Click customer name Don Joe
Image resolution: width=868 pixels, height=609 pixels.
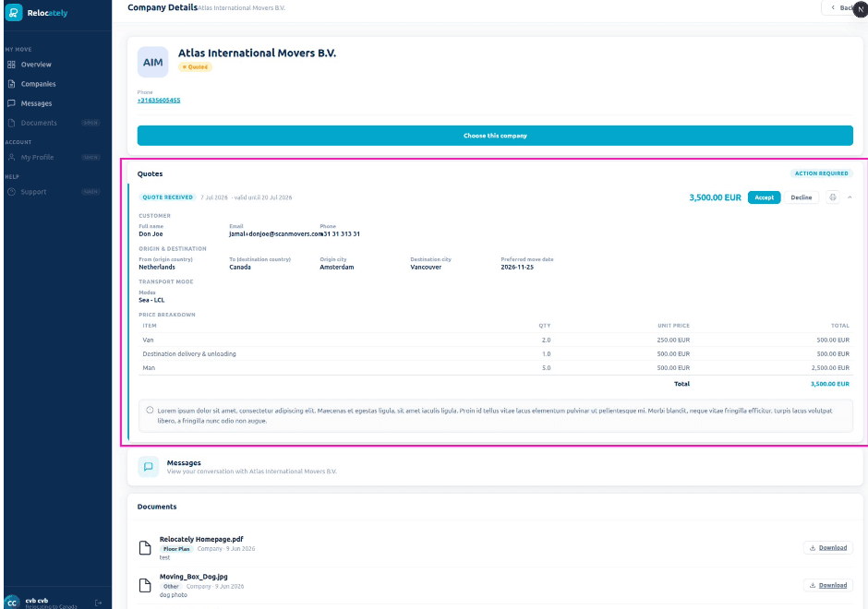pos(151,234)
